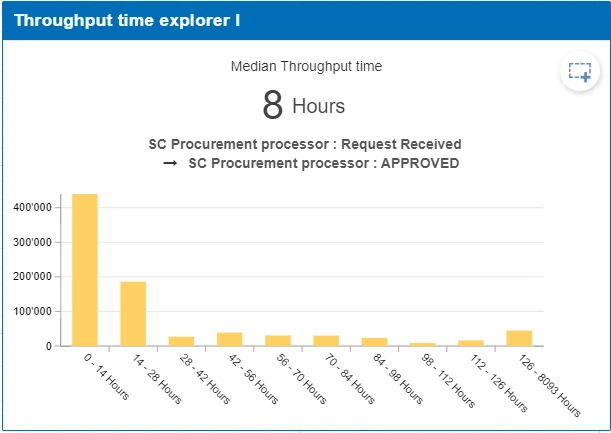Click the 8 Hours median value
The image size is (611, 433).
click(x=303, y=105)
